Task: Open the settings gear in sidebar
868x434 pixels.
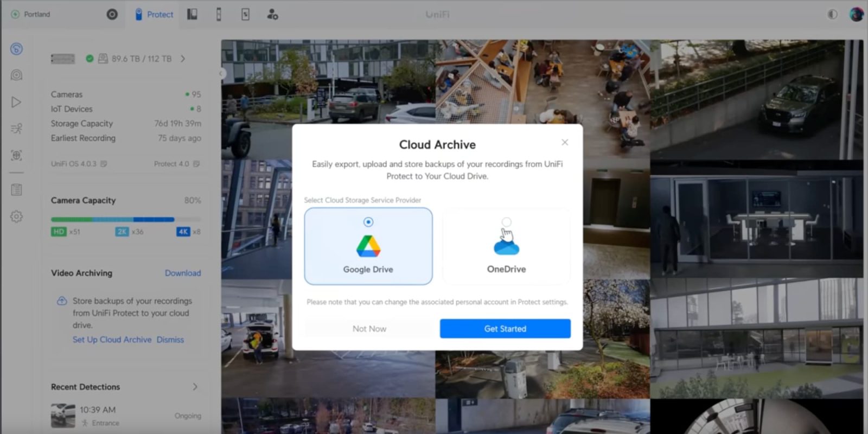Action: click(x=16, y=216)
